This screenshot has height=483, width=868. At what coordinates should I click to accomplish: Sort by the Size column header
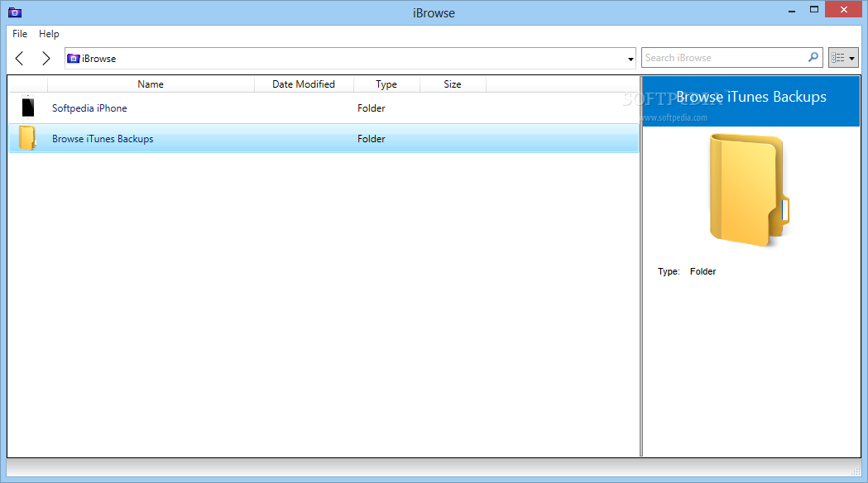[x=453, y=84]
